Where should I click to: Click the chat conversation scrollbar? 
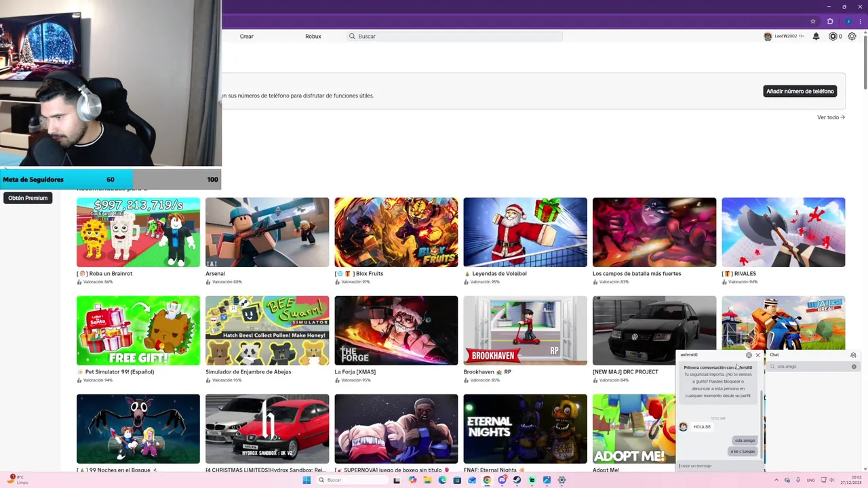[762, 426]
